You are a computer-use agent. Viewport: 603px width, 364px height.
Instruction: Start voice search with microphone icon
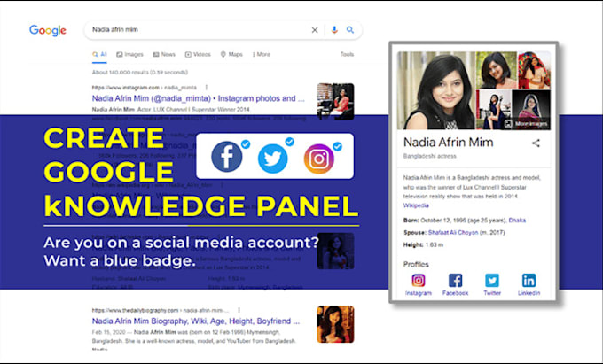334,30
